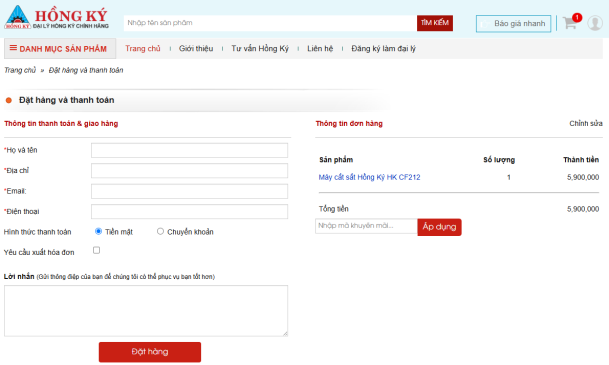Open the Danh mục sản phẩm menu
Viewport: 609px width, 365px height.
tap(60, 49)
